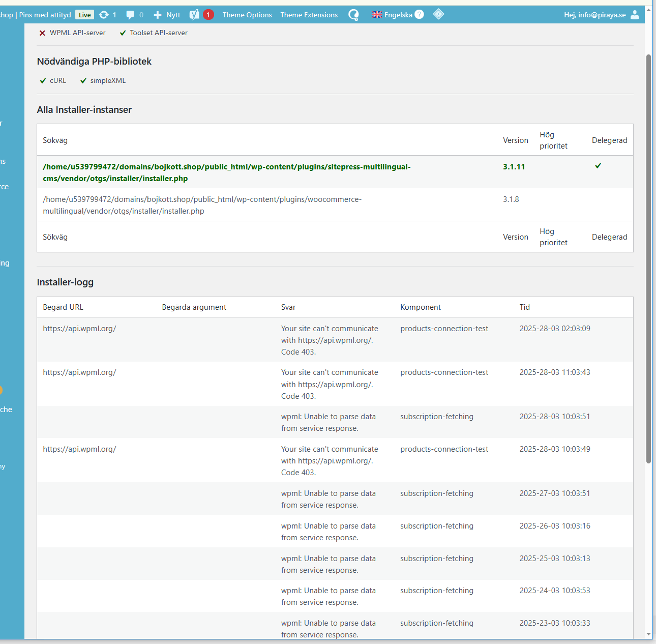The height and width of the screenshot is (644, 656).
Task: Click the Sökväg header in top table row
Action: (55, 140)
